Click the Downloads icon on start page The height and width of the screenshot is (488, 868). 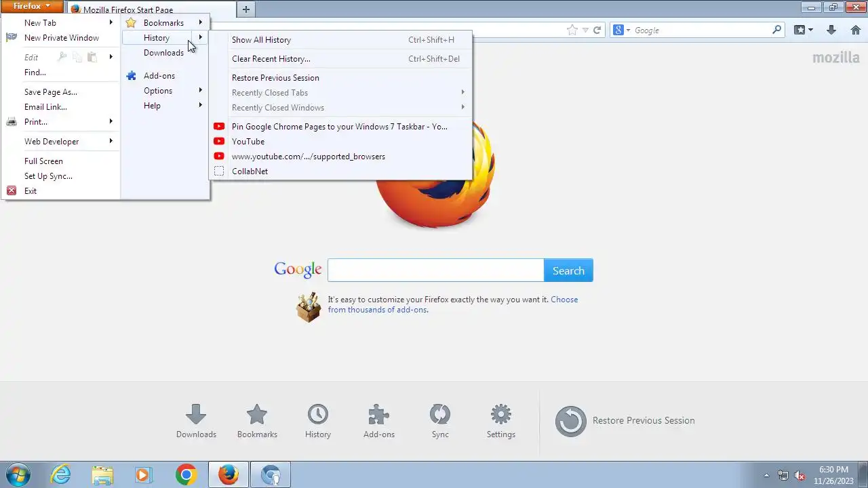(x=196, y=414)
